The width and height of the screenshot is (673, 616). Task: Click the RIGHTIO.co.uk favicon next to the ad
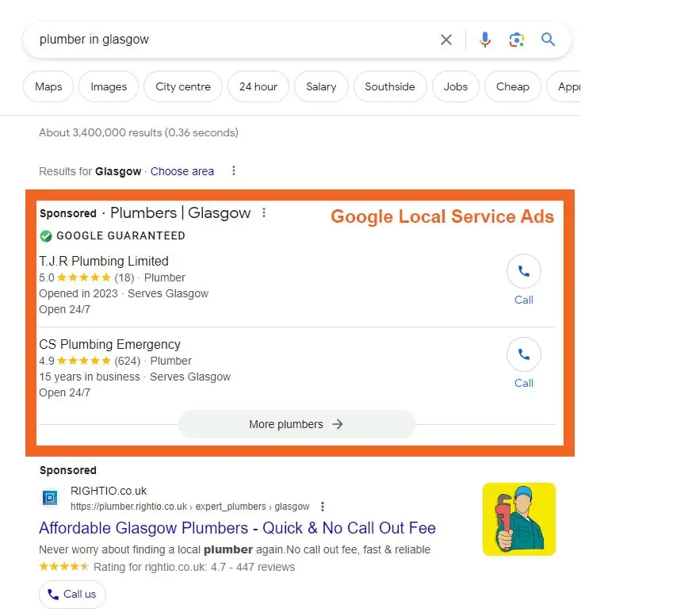pos(49,497)
